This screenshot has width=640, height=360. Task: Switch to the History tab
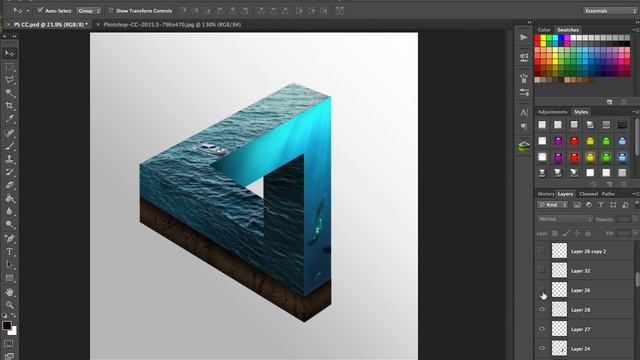(x=546, y=194)
